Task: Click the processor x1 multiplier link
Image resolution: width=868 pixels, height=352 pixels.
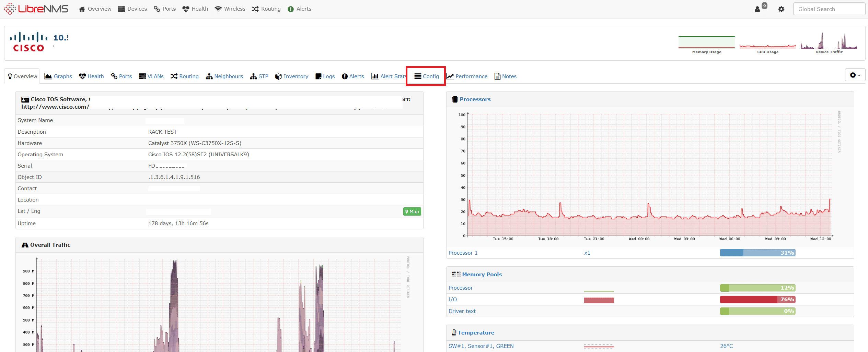Action: pyautogui.click(x=587, y=253)
